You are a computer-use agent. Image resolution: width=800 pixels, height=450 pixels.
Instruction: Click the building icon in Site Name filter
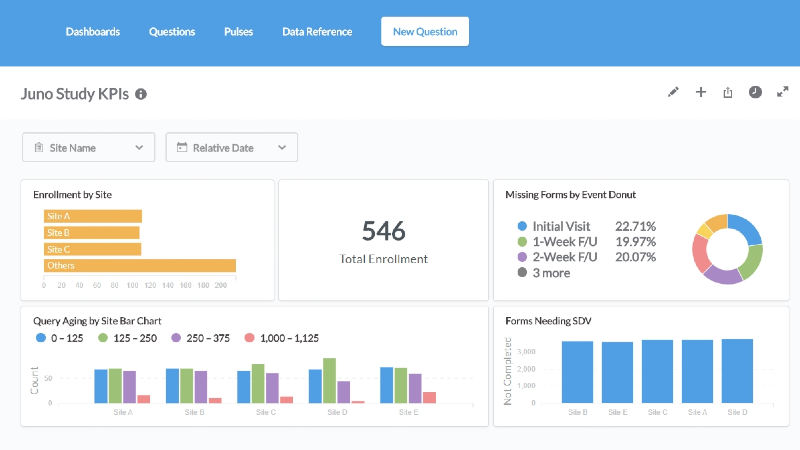(x=39, y=148)
